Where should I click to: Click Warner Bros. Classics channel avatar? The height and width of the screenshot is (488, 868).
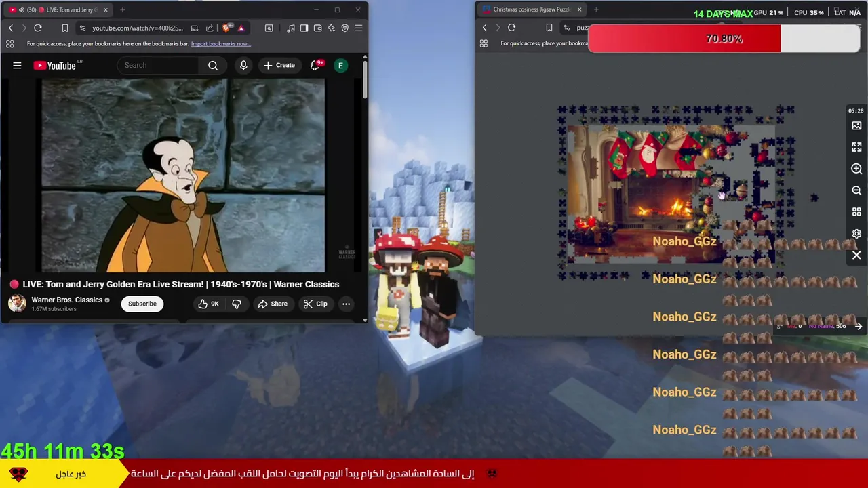pyautogui.click(x=17, y=303)
